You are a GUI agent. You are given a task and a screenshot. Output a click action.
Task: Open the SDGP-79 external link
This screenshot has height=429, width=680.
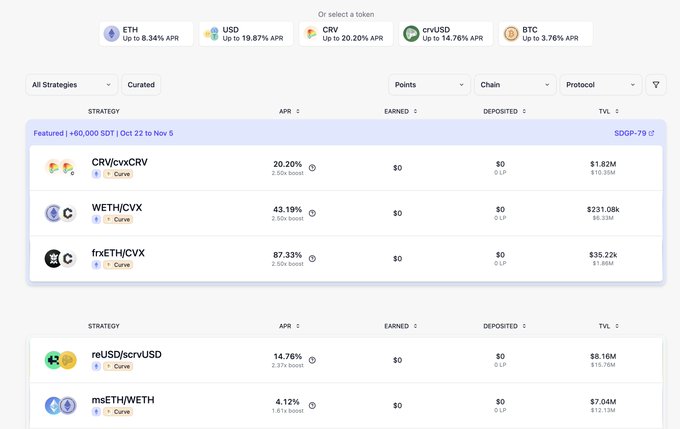pos(634,133)
